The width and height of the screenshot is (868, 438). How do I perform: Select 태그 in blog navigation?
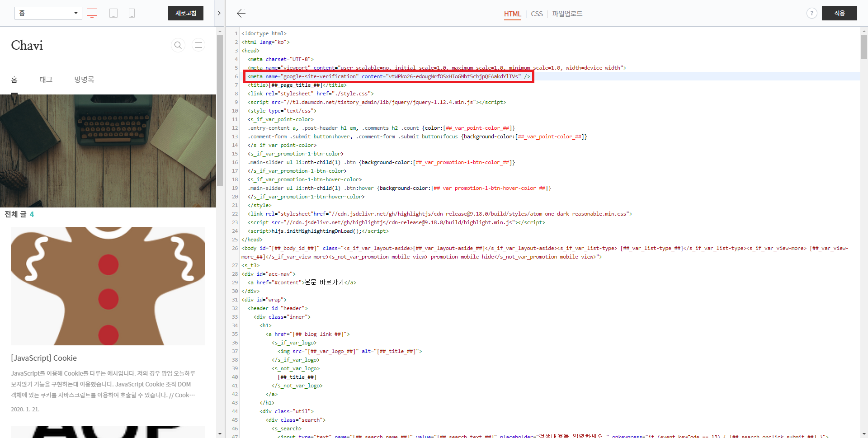(x=46, y=80)
